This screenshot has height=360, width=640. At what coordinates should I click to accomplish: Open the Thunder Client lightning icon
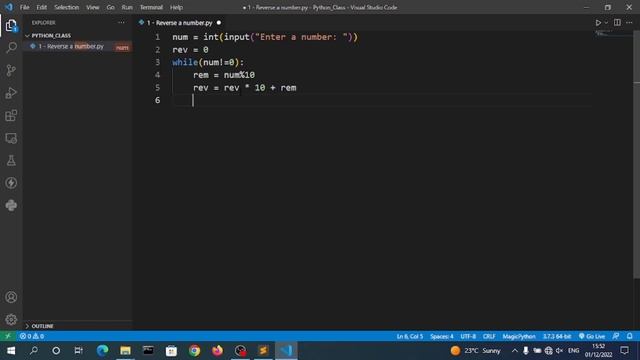[11, 182]
